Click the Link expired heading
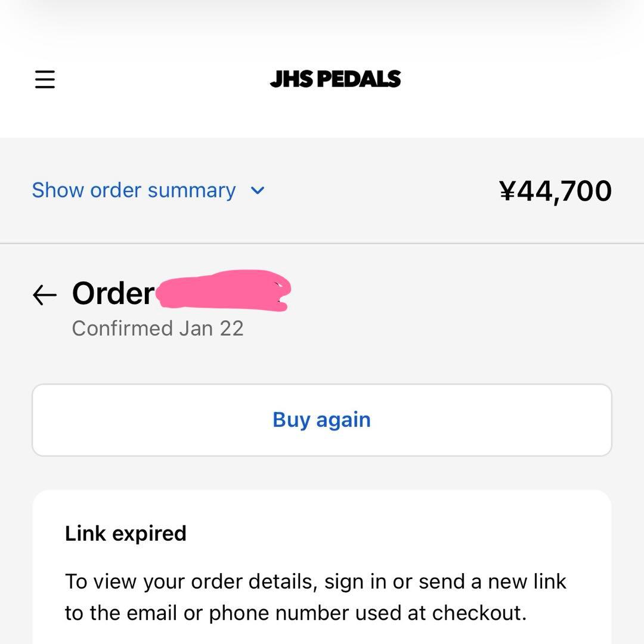This screenshot has height=644, width=644. click(x=125, y=533)
